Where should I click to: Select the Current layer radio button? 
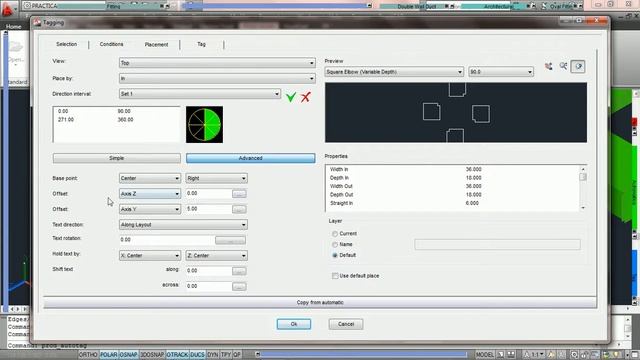(335, 234)
